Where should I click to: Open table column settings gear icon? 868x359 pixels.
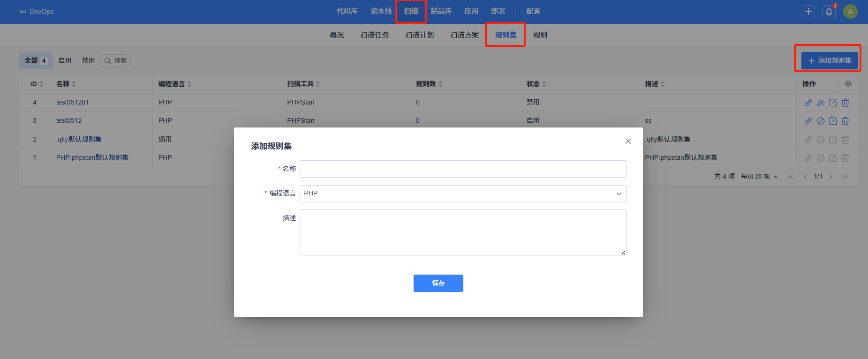848,84
